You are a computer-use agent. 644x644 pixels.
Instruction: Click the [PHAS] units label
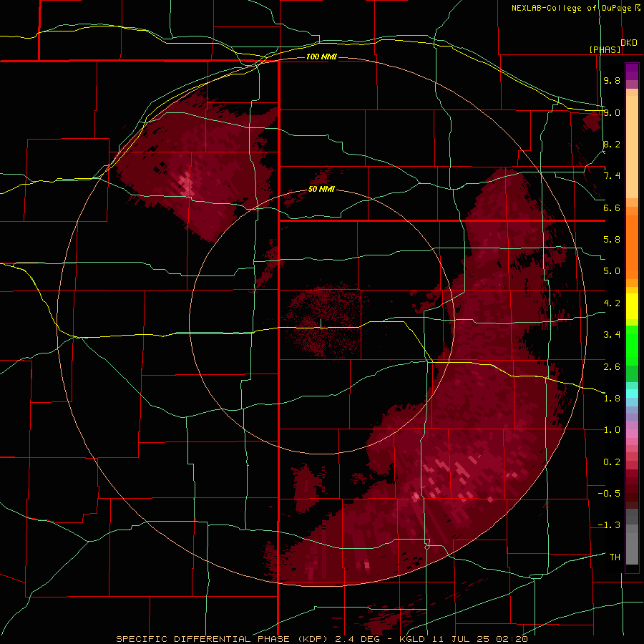[x=605, y=49]
